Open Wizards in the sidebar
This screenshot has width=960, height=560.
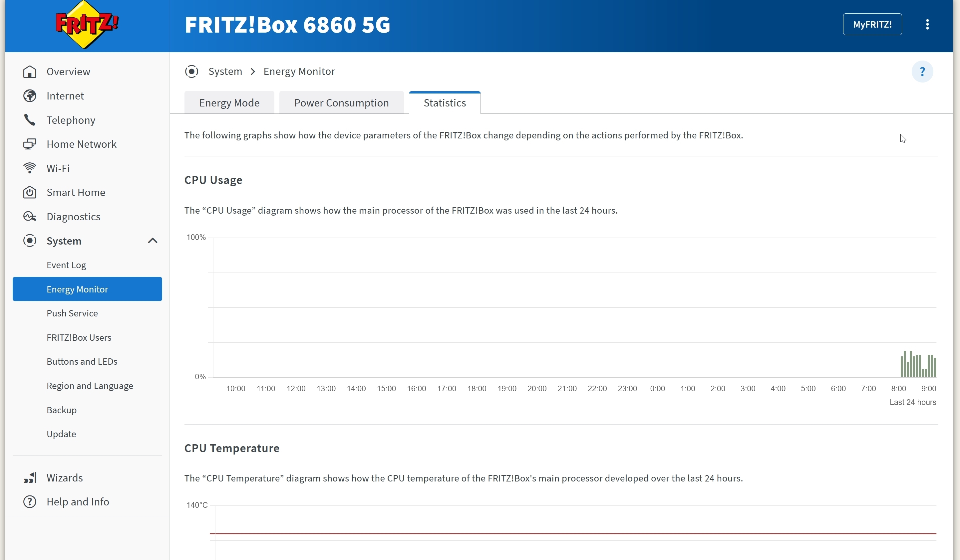tap(65, 478)
